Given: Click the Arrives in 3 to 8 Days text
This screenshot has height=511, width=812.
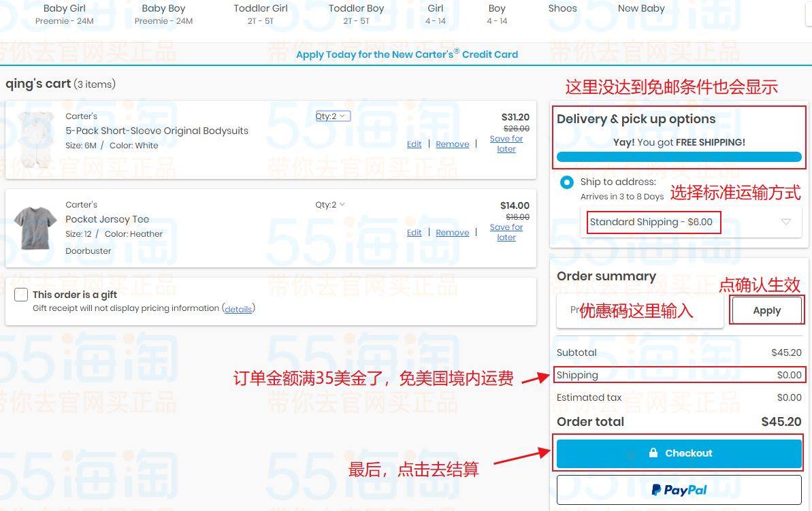Looking at the screenshot, I should pyautogui.click(x=622, y=197).
